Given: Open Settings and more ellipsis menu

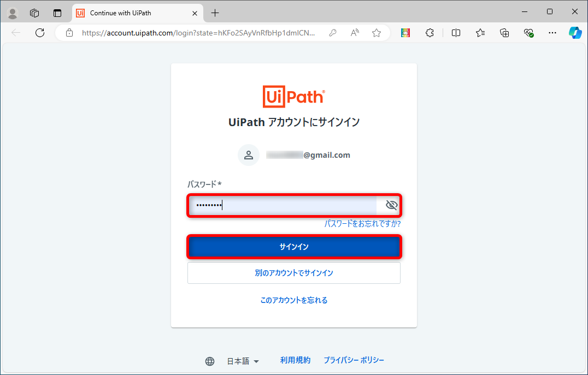Looking at the screenshot, I should tap(552, 33).
